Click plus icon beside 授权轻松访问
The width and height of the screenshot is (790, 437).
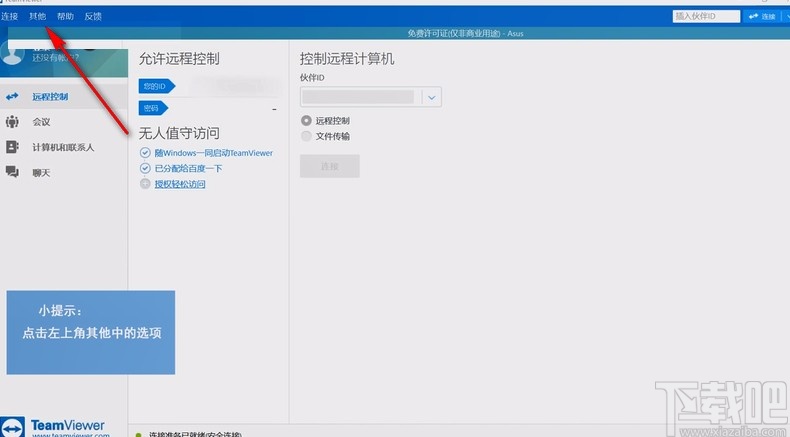145,184
